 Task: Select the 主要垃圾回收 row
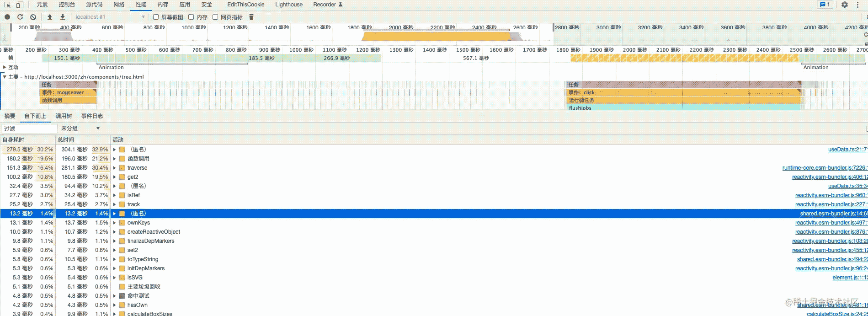click(x=434, y=287)
